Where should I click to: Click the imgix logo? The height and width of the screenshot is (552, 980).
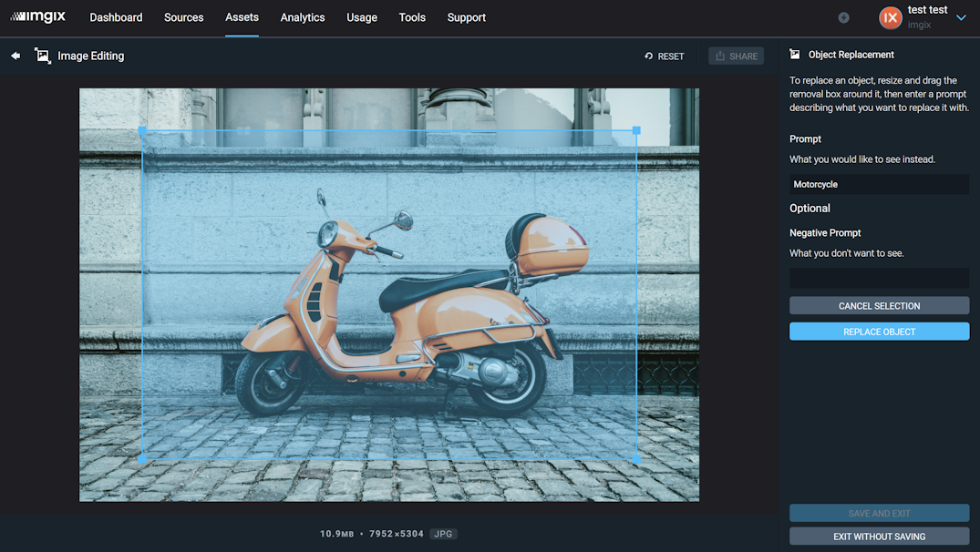(37, 16)
